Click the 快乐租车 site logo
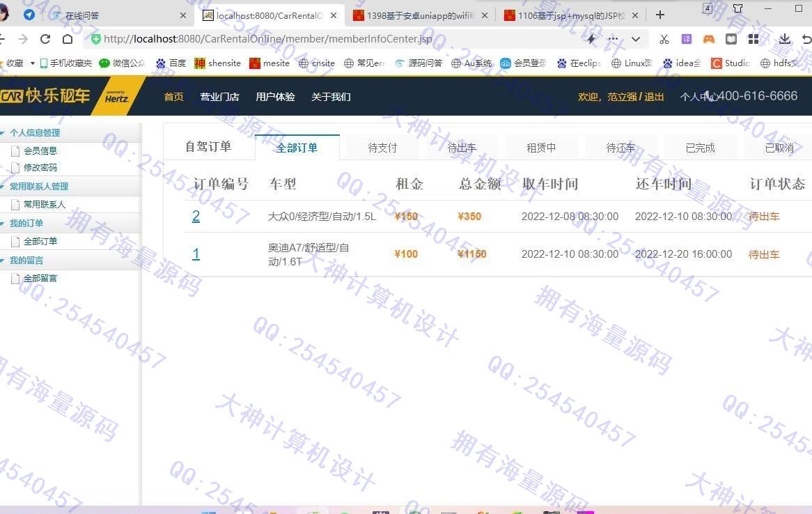The image size is (812, 514). (x=45, y=96)
